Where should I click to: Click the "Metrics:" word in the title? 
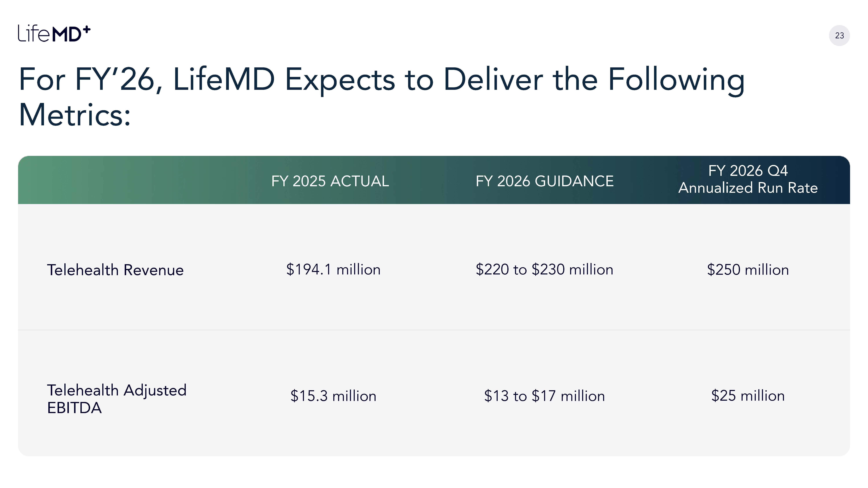(x=75, y=115)
